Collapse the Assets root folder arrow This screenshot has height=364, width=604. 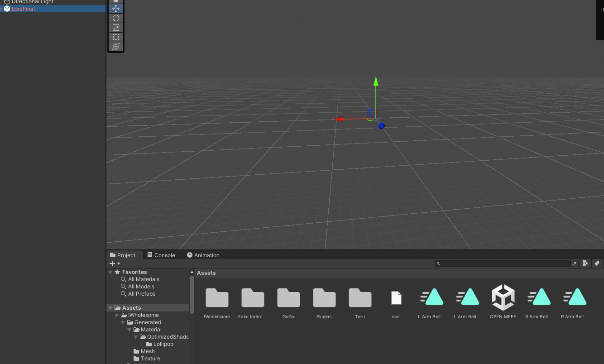[x=110, y=308]
